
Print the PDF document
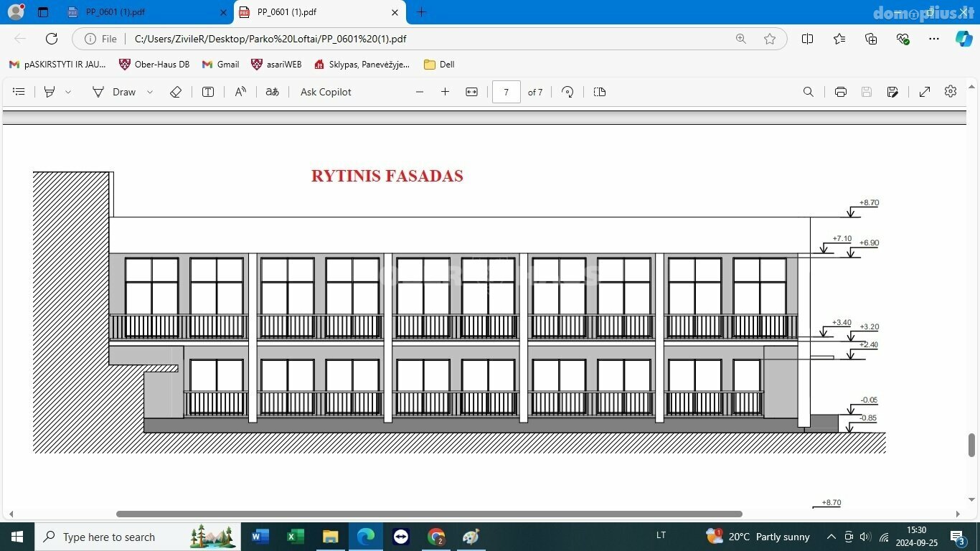[x=841, y=92]
